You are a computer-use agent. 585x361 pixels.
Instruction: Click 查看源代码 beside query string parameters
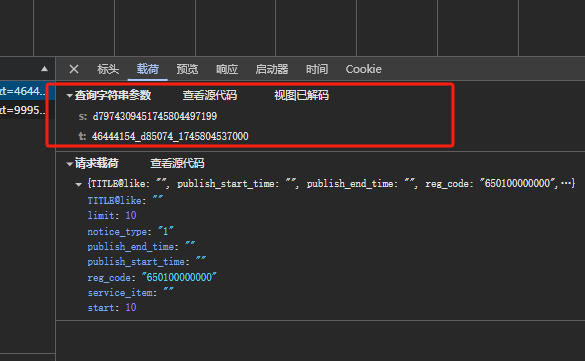click(210, 95)
